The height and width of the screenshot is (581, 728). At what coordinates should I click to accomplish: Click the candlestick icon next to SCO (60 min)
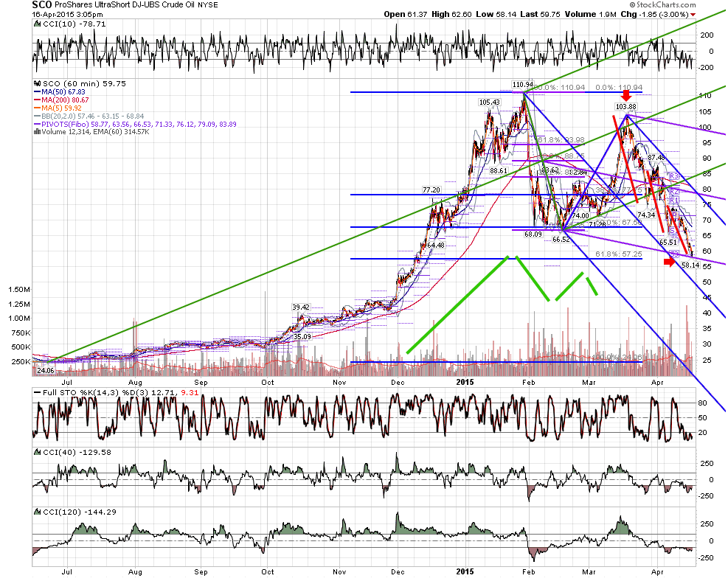pyautogui.click(x=37, y=84)
